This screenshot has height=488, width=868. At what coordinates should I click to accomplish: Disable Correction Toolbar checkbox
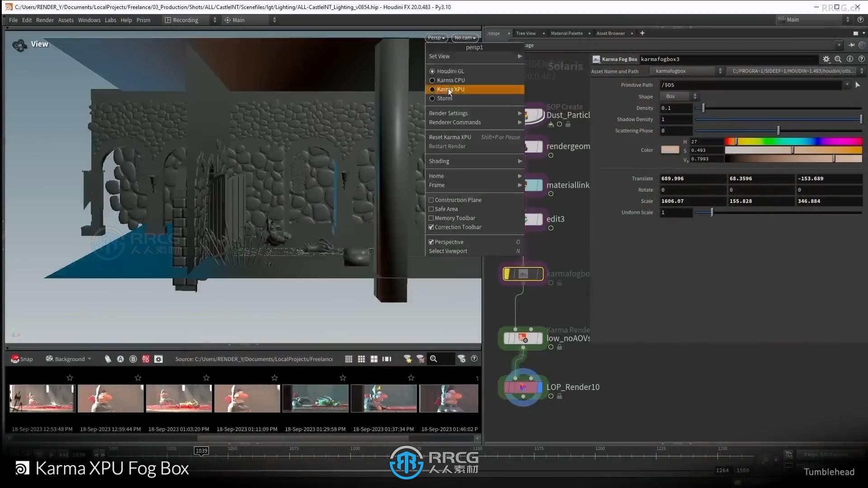[431, 227]
